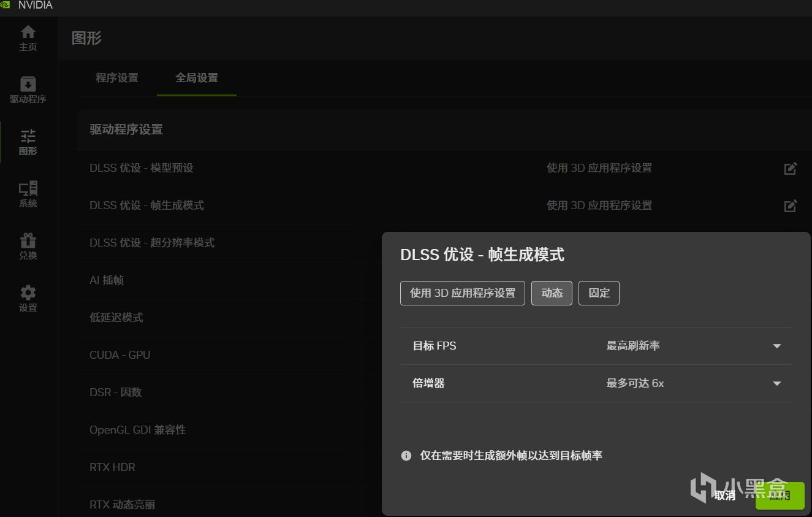This screenshot has width=812, height=517.
Task: Select the DSR - 因数 setting
Action: 116,393
